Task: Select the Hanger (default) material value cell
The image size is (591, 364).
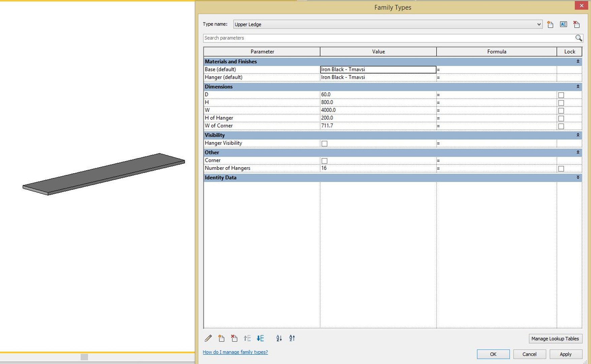Action: coord(378,77)
